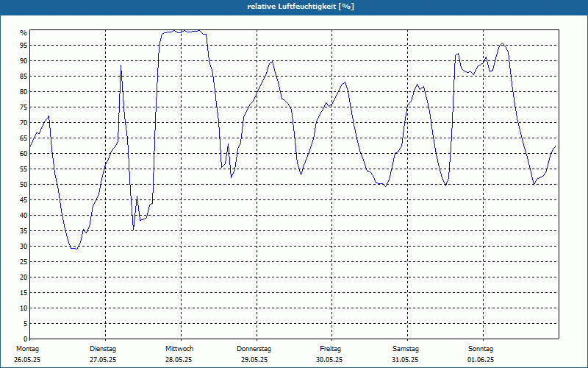Click the y-axis value '90'
The width and height of the screenshot is (588, 368).
pyautogui.click(x=24, y=61)
